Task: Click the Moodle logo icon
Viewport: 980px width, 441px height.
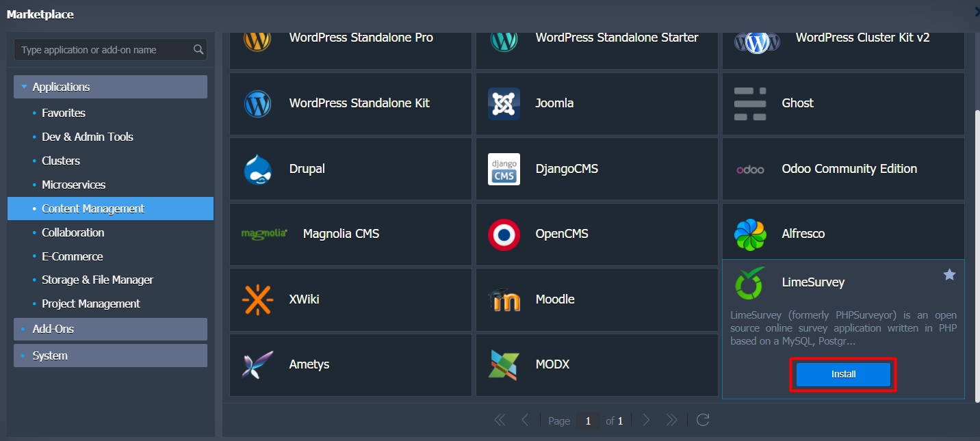Action: point(504,299)
